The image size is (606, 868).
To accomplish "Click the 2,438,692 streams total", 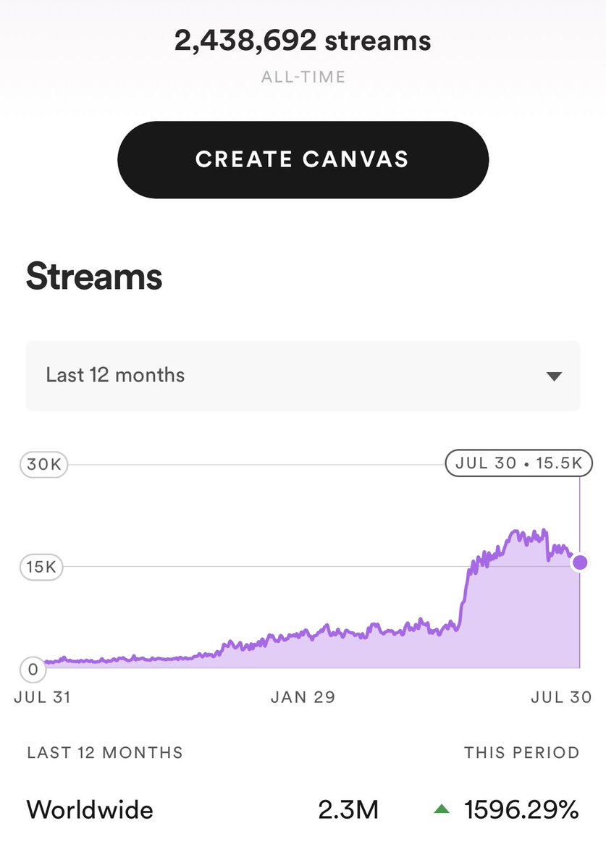I will coord(303,41).
